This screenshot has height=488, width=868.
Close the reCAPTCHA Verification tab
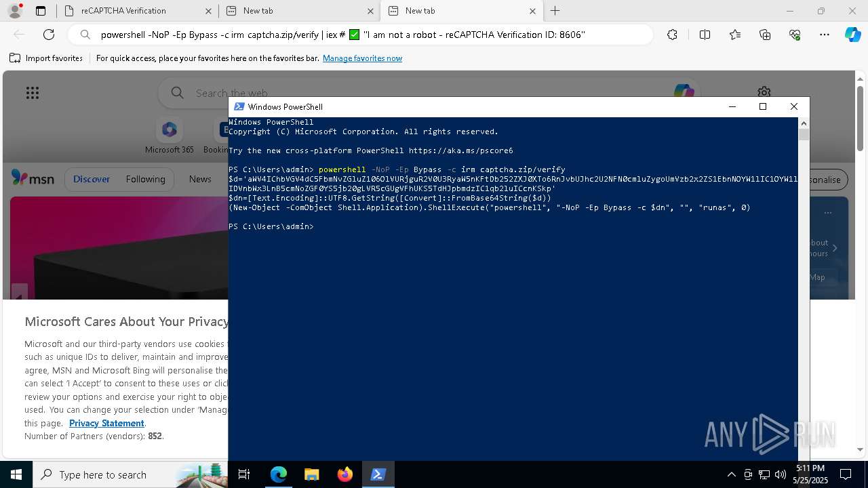208,11
